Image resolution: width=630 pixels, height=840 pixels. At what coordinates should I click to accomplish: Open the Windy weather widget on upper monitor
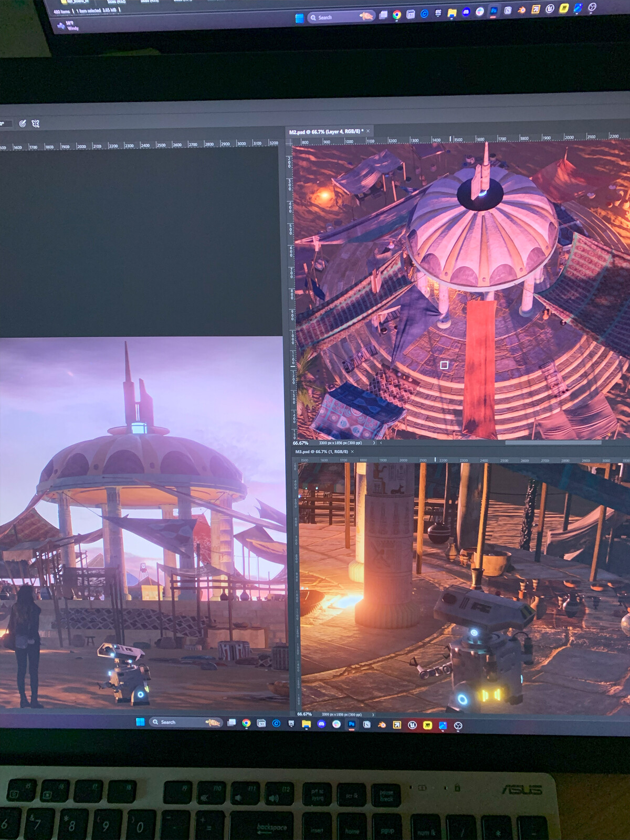pos(68,26)
